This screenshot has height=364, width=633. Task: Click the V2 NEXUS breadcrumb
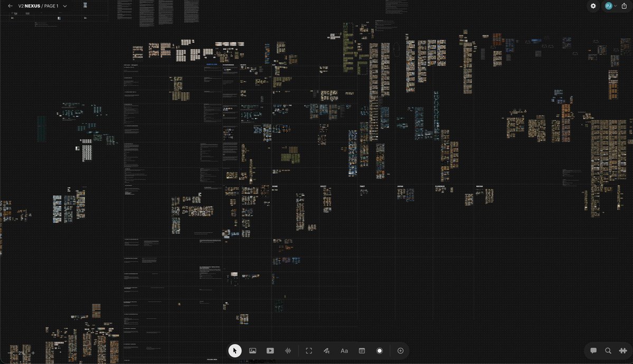(x=29, y=6)
